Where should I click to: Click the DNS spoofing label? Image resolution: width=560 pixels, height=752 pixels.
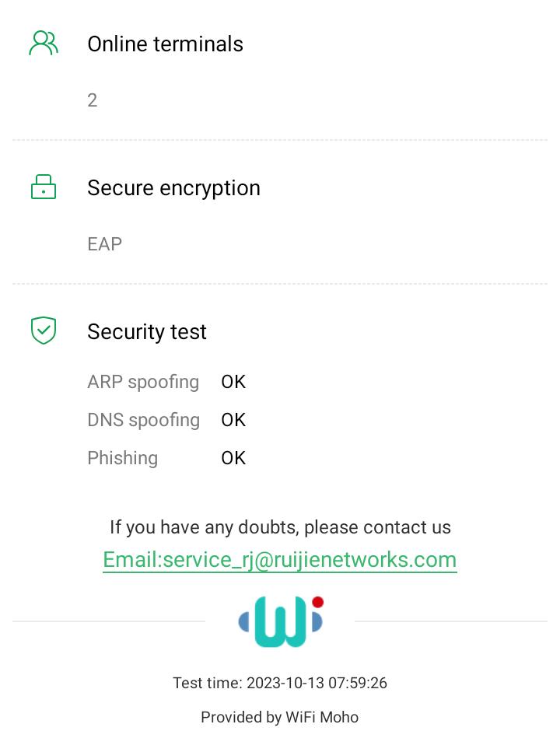143,420
